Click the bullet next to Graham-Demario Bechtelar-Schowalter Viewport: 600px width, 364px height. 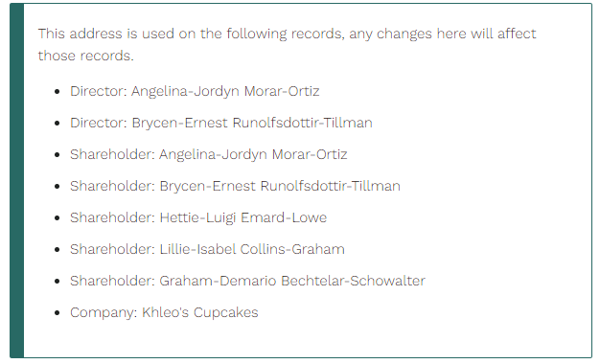click(58, 282)
